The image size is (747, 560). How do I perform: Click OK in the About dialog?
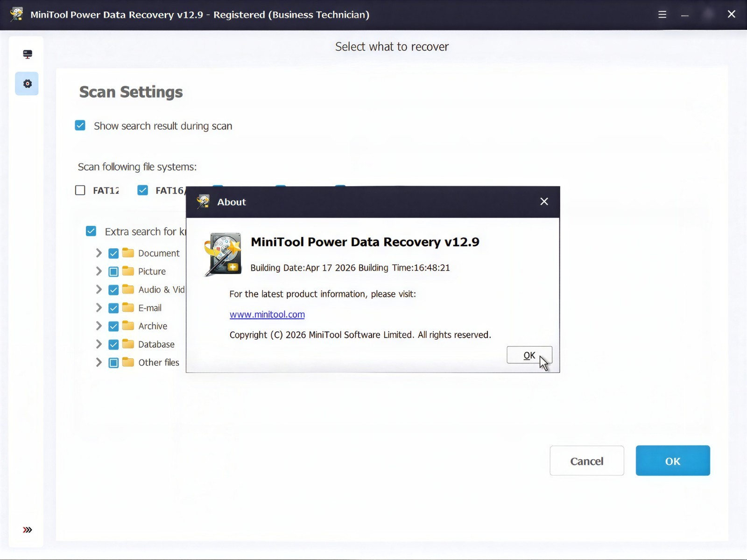pyautogui.click(x=529, y=355)
